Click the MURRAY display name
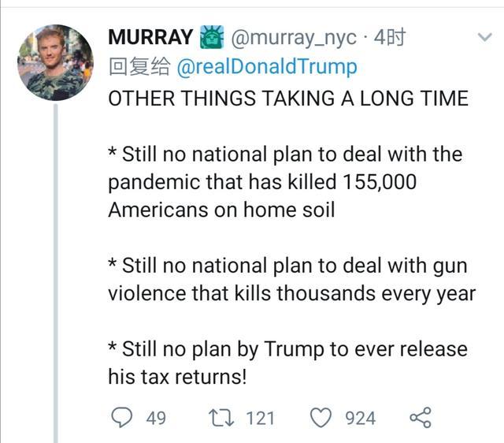Screen dimensions: 504x443 (x=150, y=37)
